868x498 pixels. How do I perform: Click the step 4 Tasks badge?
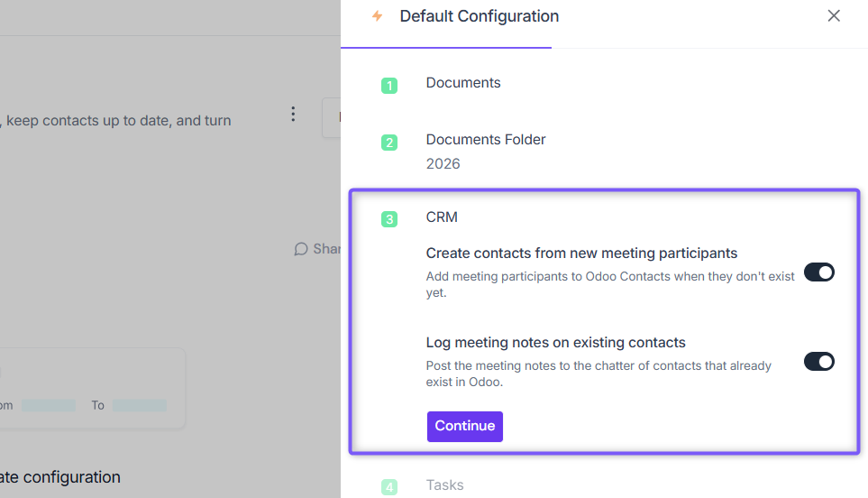click(x=389, y=487)
